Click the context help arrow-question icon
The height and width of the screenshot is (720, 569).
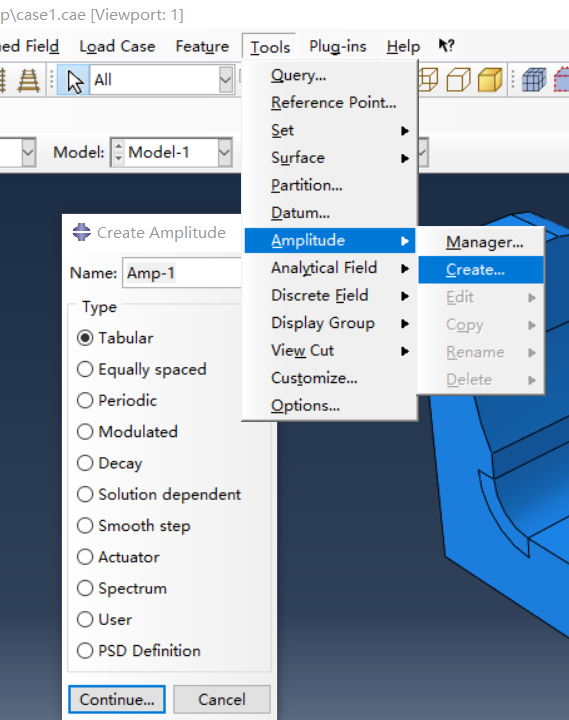[446, 45]
